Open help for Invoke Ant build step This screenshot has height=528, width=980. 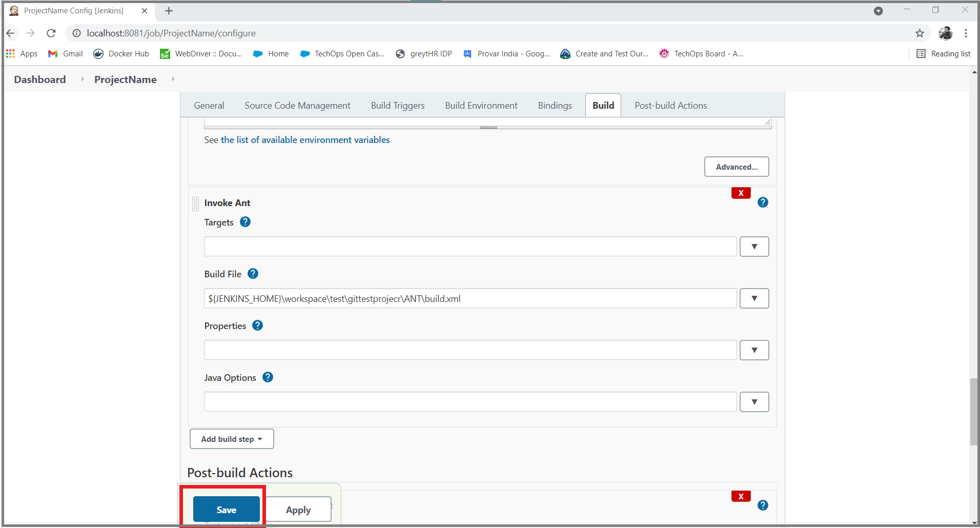(x=763, y=202)
